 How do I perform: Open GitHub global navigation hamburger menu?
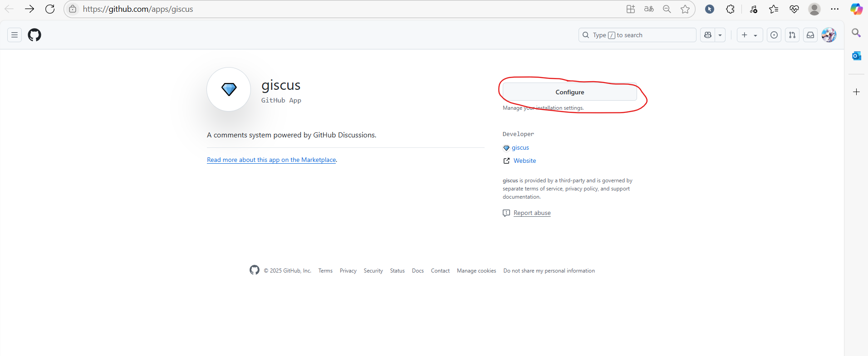pos(15,35)
